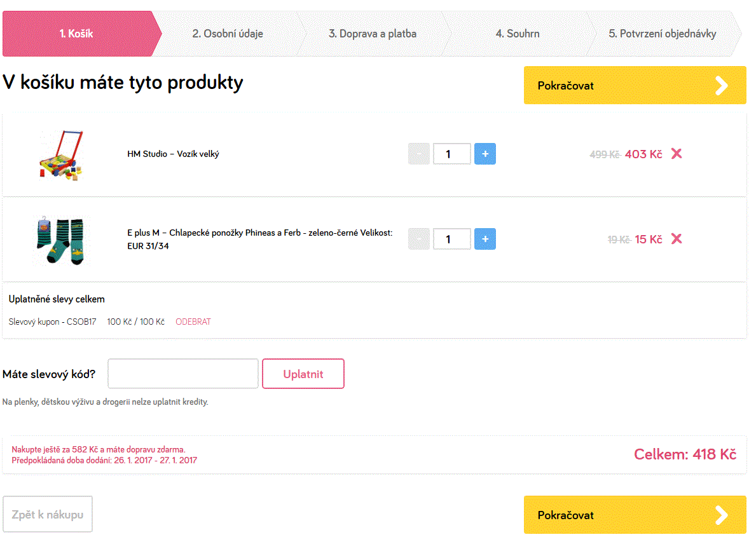Open HM Studio – Vozík velký product link
Screen dimensions: 756x537
pyautogui.click(x=173, y=154)
